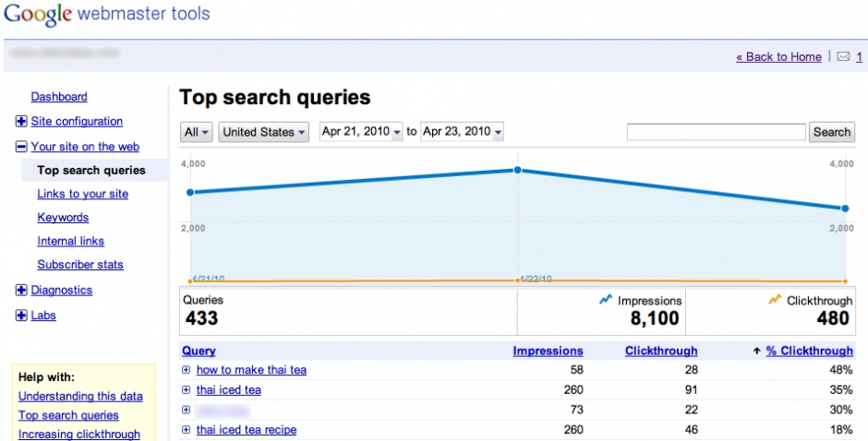Open Your site on the web link
868x441 pixels.
pos(85,147)
